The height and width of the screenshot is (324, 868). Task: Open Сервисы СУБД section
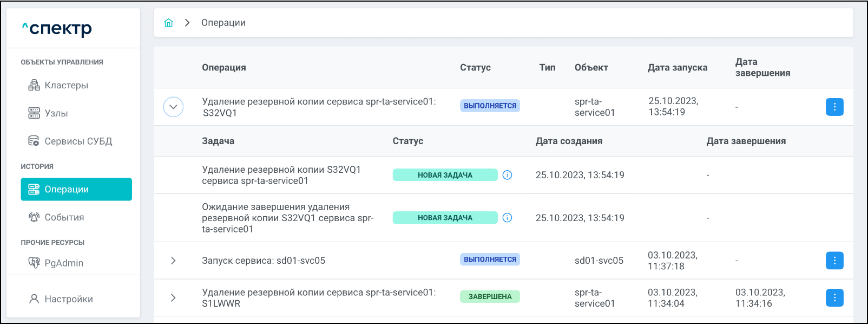click(78, 141)
